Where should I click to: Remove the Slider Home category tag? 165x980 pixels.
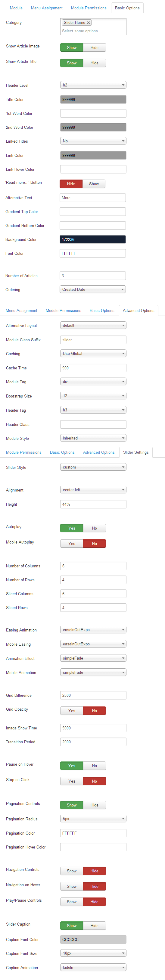[89, 23]
